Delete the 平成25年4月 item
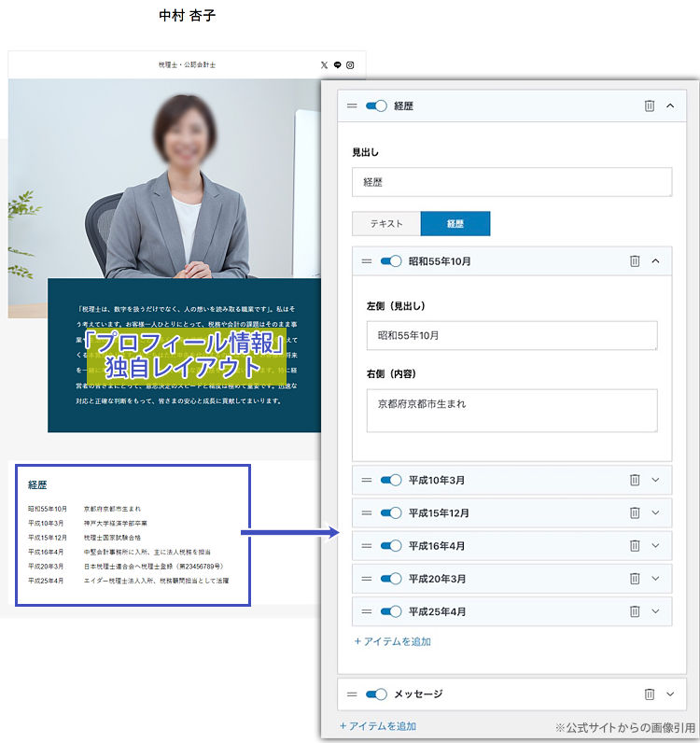The image size is (700, 743). coord(635,611)
